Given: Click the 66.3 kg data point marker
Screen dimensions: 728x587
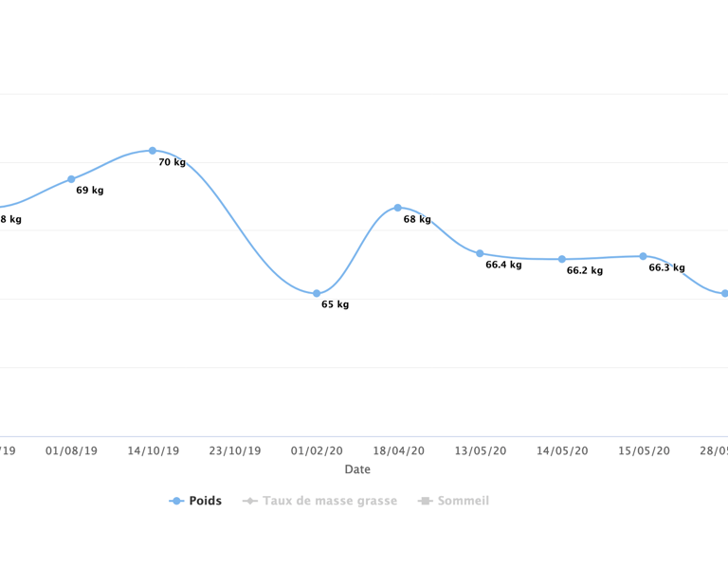Looking at the screenshot, I should 644,256.
